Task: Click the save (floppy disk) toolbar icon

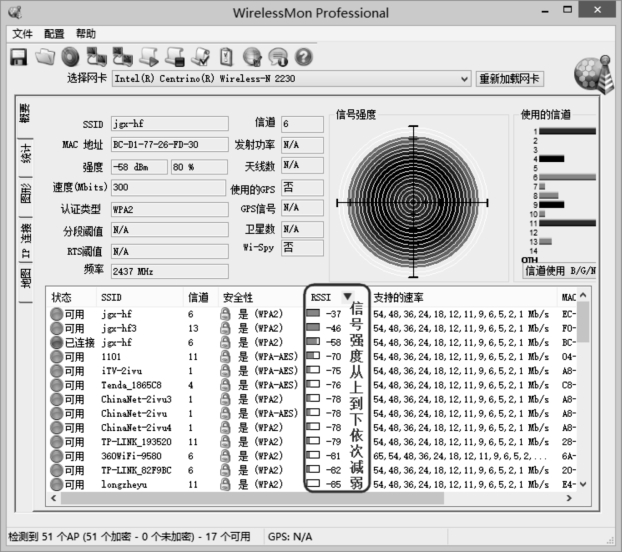Action: [18, 56]
